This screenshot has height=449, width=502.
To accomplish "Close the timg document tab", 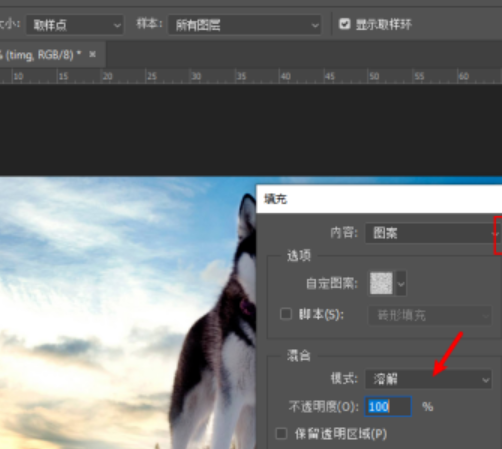I will 93,54.
